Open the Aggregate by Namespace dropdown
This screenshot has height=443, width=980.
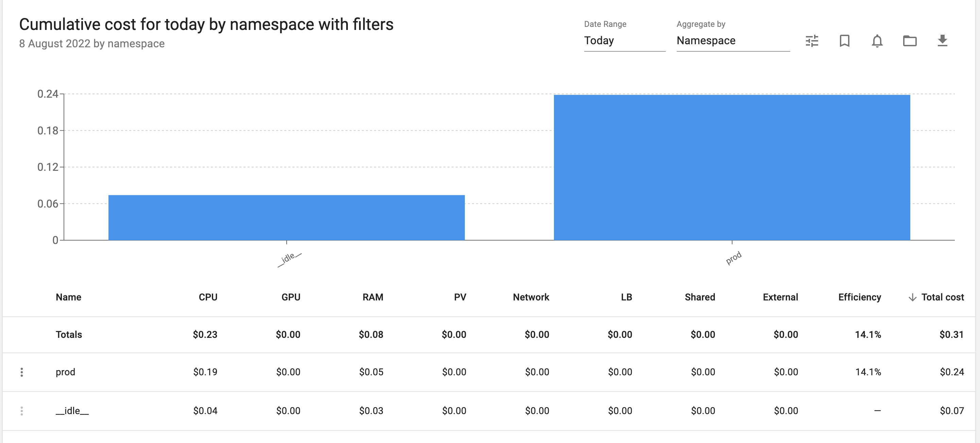733,41
